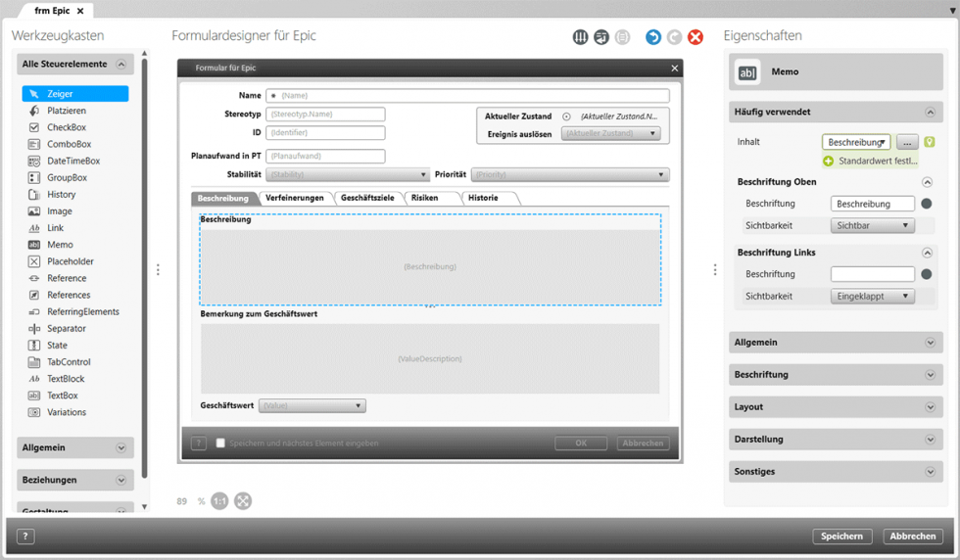This screenshot has height=560, width=960.
Task: Open Sichtbarkeit dropdown showing Eingeklappt
Action: click(x=873, y=297)
